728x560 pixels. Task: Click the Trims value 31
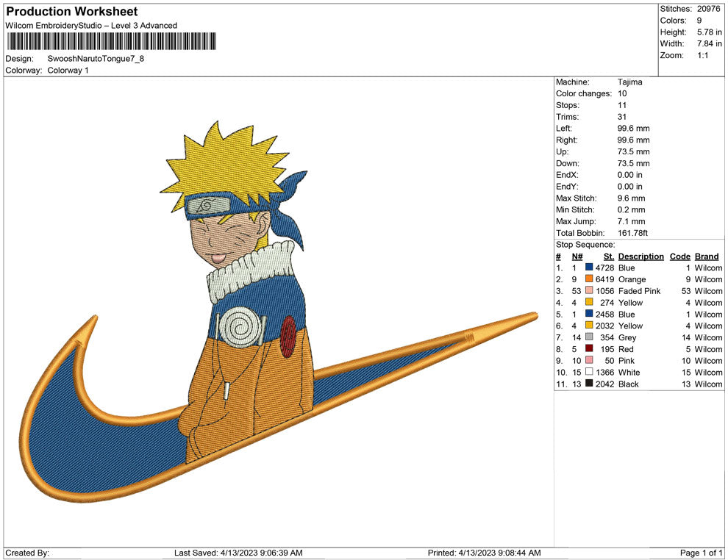[x=621, y=117]
